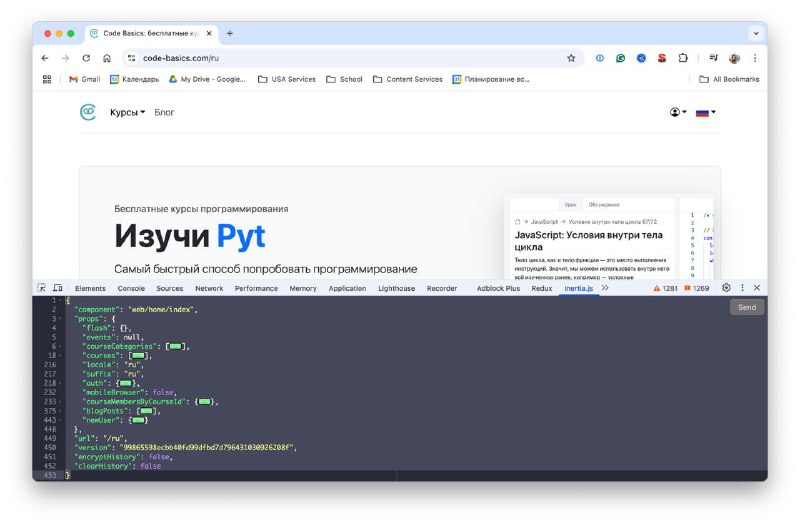
Task: Open the 1Password extension icon
Action: click(599, 58)
